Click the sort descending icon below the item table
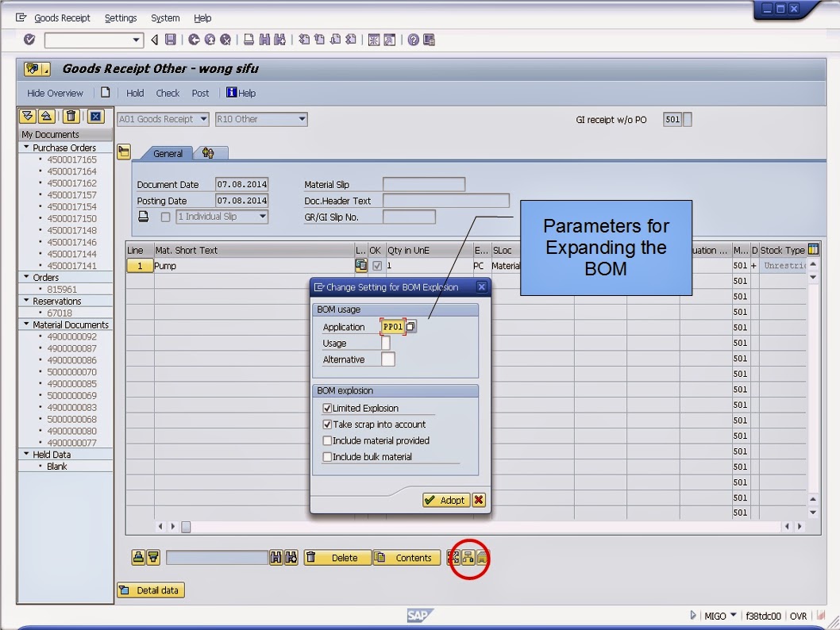 (152, 558)
